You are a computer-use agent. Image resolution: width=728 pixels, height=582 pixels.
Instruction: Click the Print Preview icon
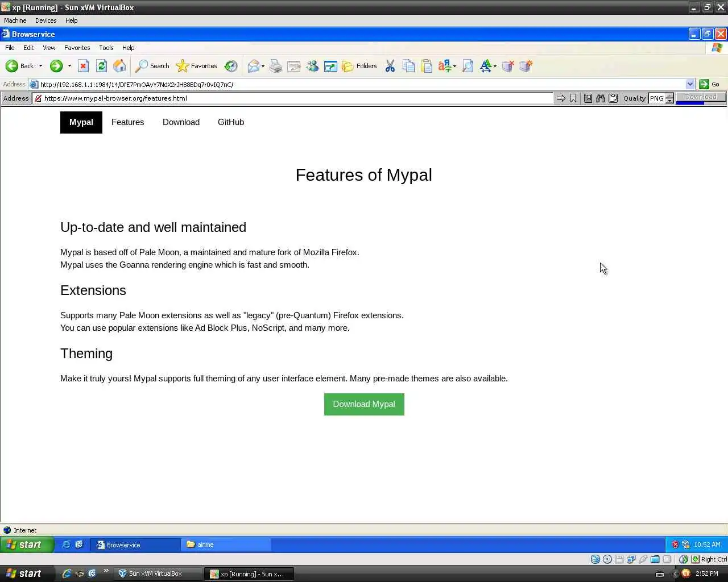468,66
